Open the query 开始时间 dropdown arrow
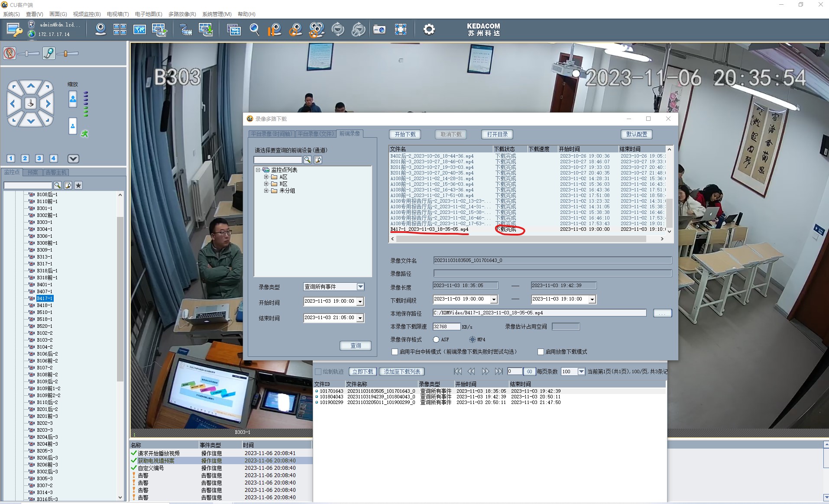This screenshot has height=504, width=829. pos(360,301)
